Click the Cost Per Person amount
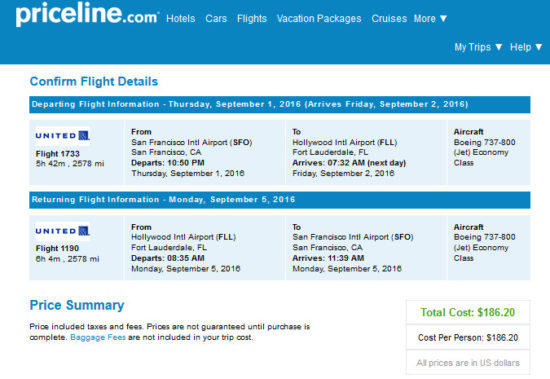The height and width of the screenshot is (379, 550). [x=468, y=338]
